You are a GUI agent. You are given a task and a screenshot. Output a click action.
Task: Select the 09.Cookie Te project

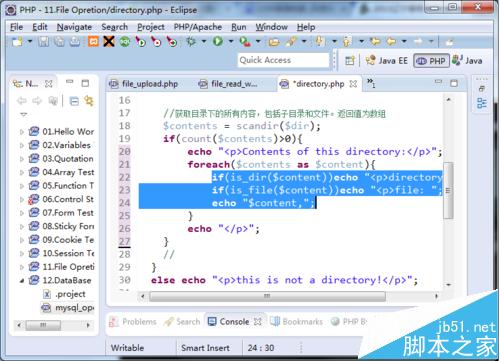click(x=61, y=240)
